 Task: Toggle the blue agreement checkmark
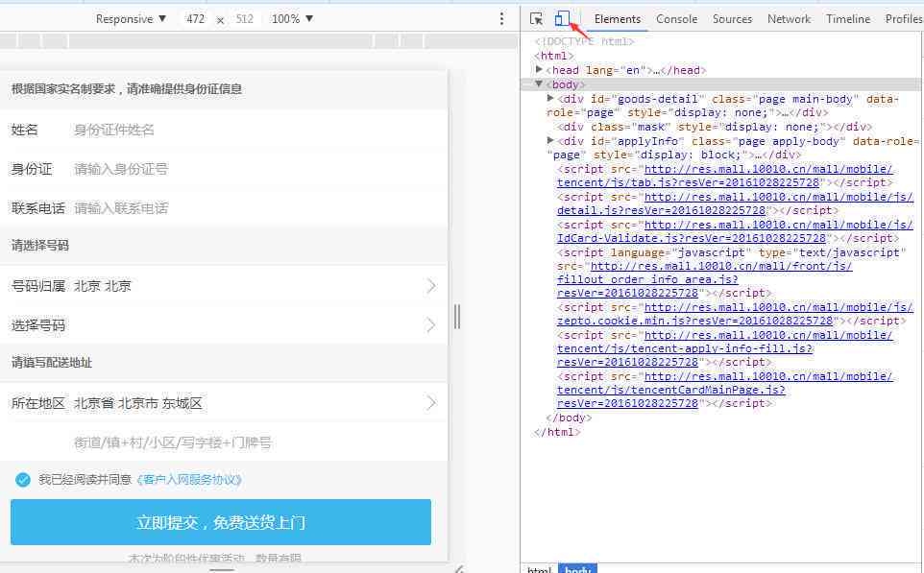coord(23,479)
